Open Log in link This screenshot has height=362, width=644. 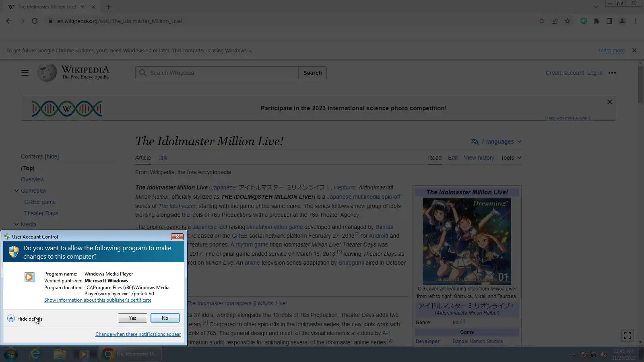point(595,73)
